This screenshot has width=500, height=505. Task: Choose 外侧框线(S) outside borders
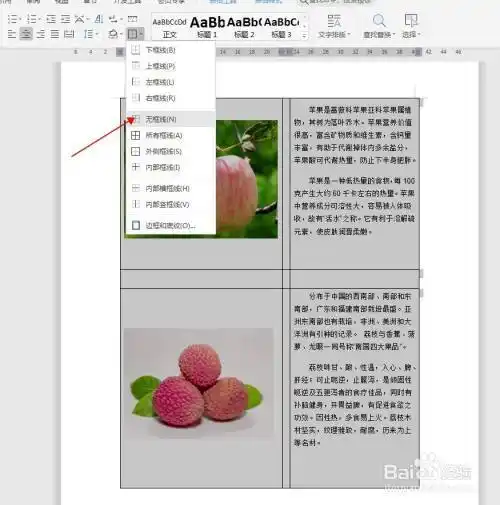click(x=171, y=151)
